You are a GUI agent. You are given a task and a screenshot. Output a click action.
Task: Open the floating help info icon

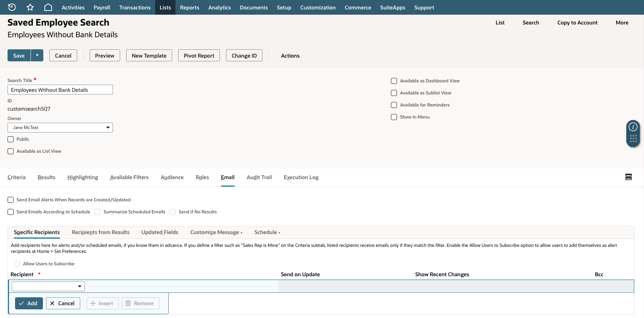tap(633, 127)
